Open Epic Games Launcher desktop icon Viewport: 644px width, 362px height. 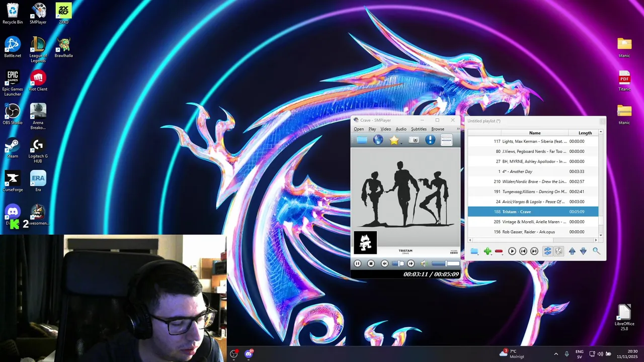coord(13,83)
